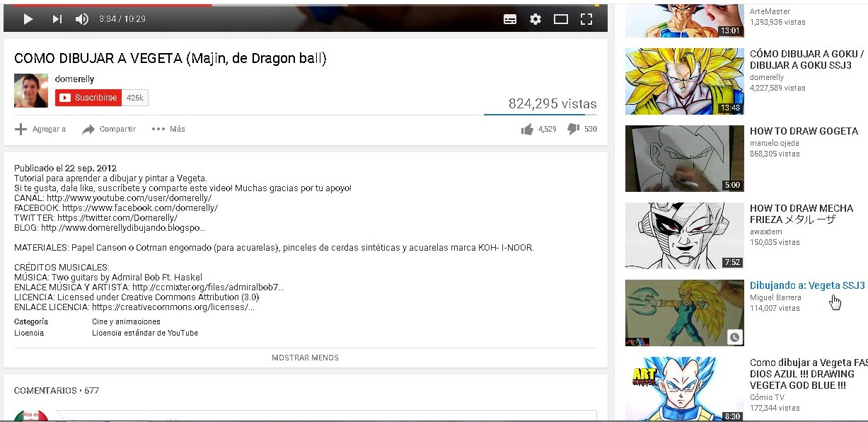Open the ccmixter.org music link
The height and width of the screenshot is (422, 868).
coord(208,287)
